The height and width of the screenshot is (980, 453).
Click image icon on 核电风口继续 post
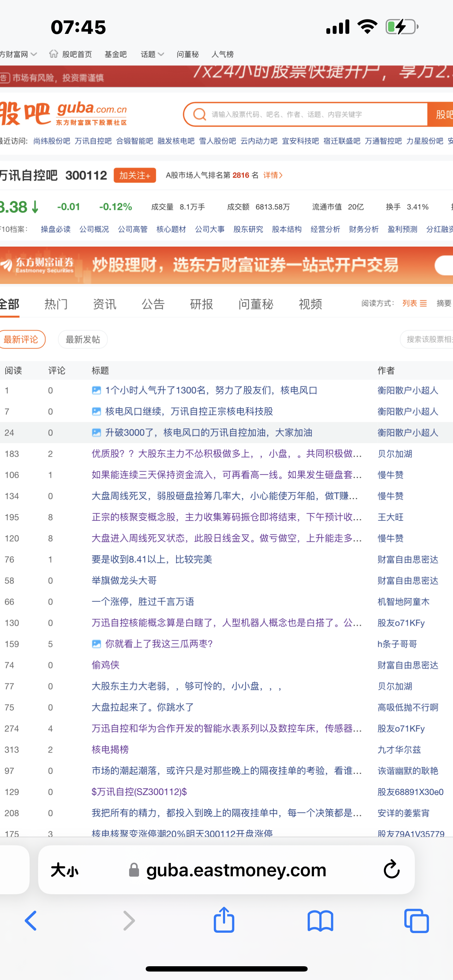pos(97,412)
